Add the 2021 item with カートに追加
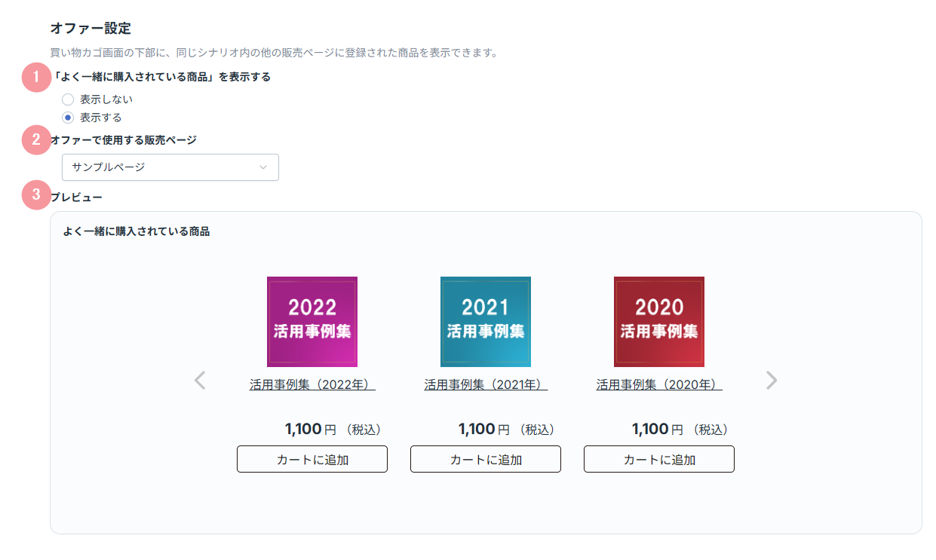The image size is (936, 560). point(486,459)
